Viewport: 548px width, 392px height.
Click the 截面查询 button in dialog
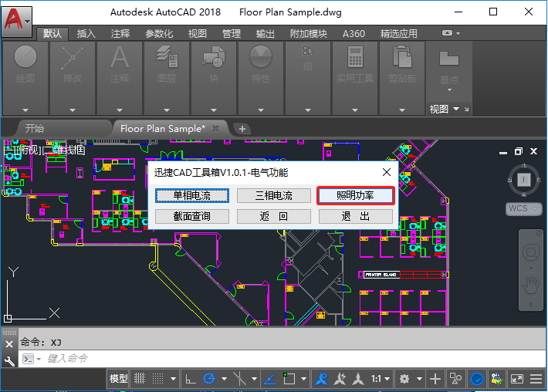point(192,216)
